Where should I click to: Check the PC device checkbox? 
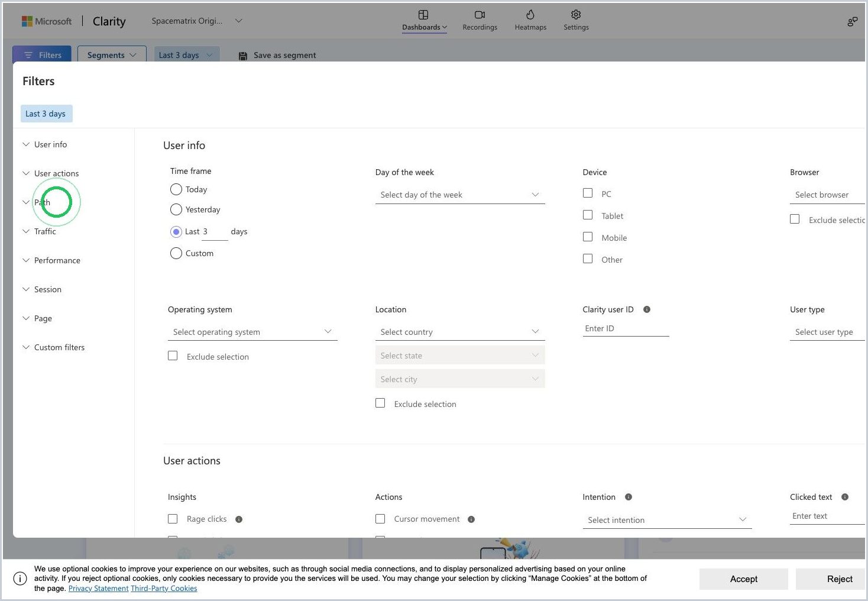tap(588, 193)
